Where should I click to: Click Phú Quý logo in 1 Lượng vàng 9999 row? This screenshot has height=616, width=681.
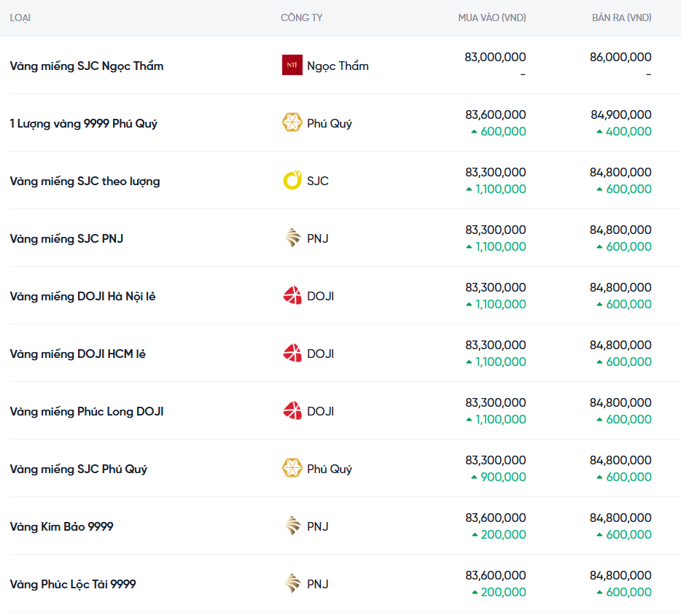pyautogui.click(x=292, y=123)
